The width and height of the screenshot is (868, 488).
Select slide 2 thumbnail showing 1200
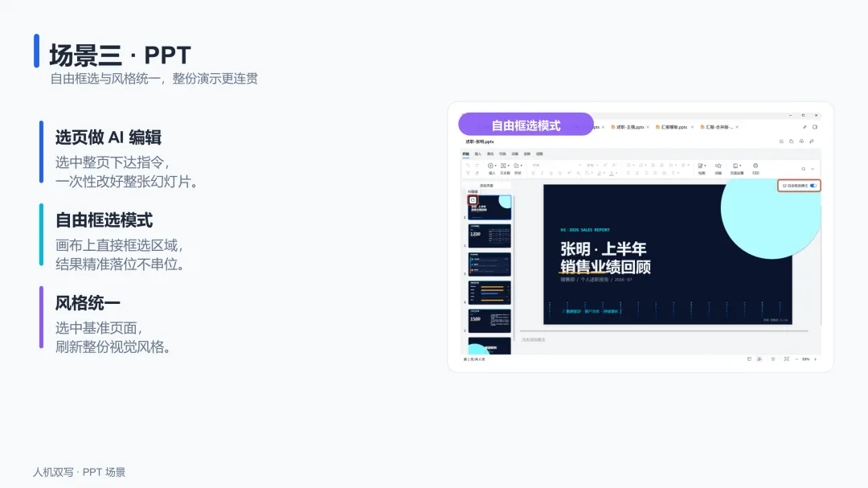click(490, 236)
